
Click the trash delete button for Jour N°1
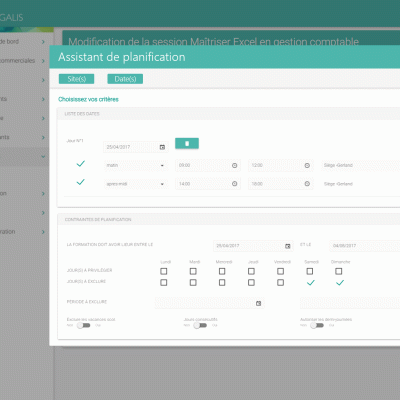(x=187, y=143)
